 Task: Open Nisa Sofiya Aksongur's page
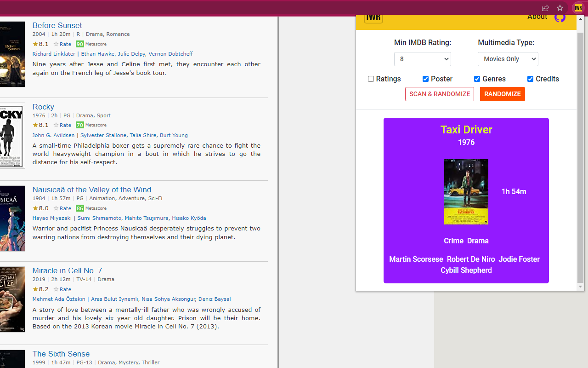click(168, 299)
